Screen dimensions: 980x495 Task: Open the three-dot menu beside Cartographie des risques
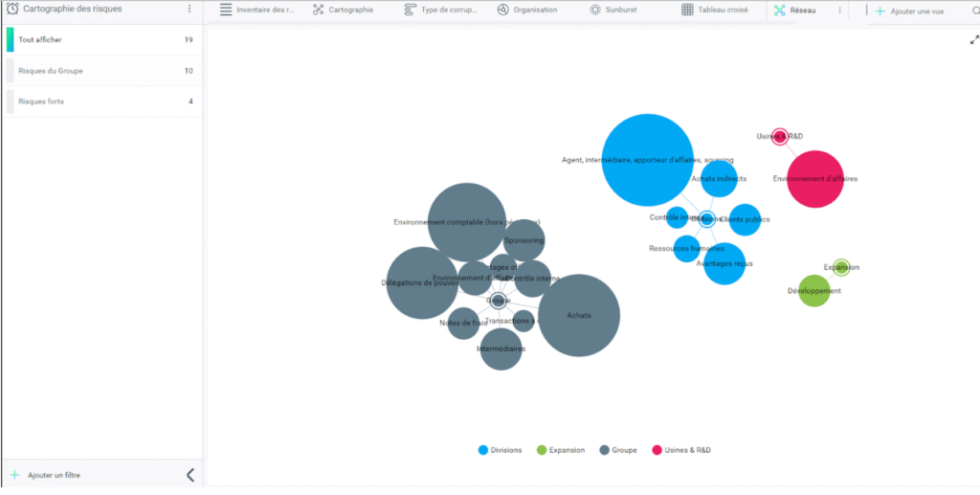point(189,9)
